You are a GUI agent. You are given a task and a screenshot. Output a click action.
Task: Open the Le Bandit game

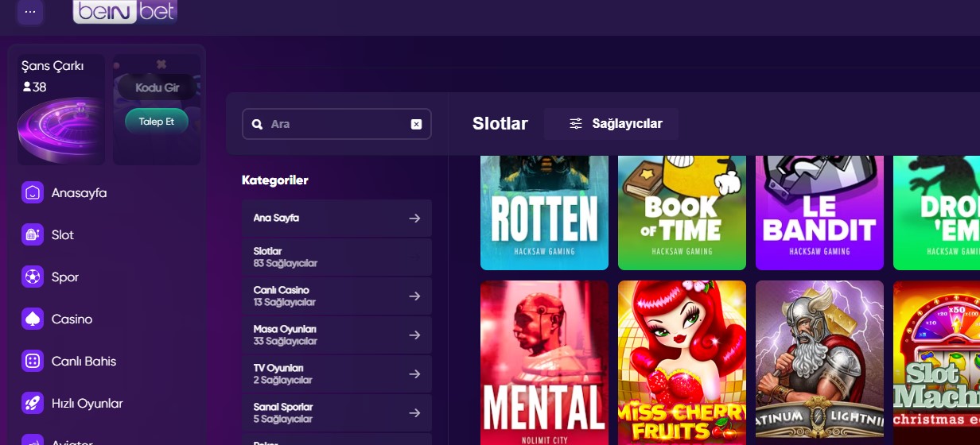pos(819,213)
